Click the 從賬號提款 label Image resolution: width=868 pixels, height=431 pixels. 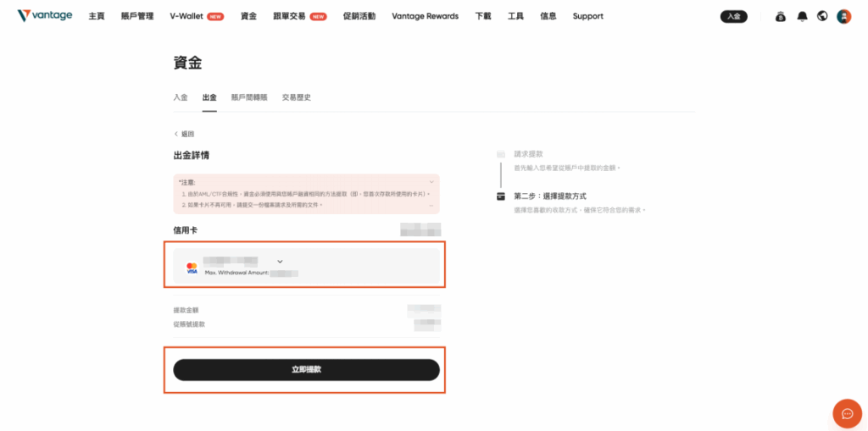[189, 324]
